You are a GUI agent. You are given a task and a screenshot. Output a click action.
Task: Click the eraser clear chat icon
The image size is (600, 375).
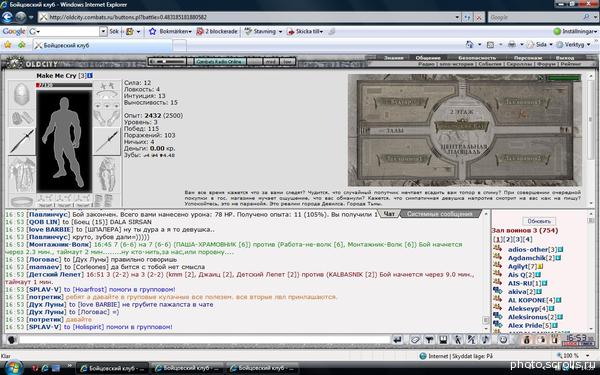(x=415, y=339)
